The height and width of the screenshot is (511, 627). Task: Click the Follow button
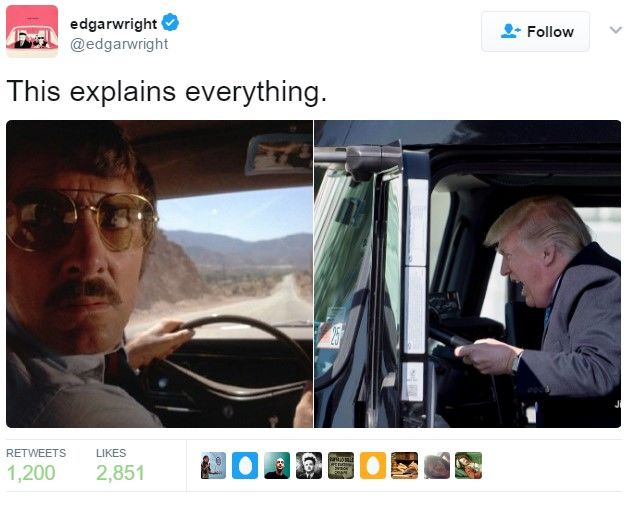point(535,32)
